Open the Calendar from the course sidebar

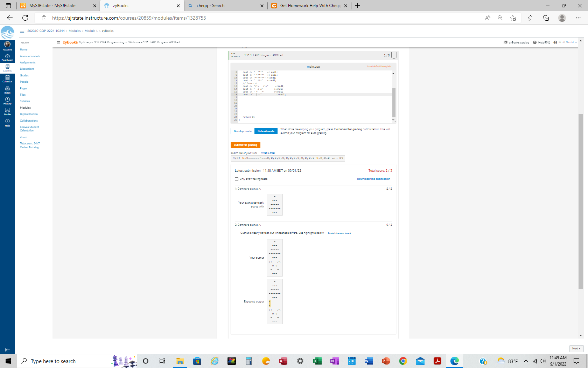tap(7, 79)
